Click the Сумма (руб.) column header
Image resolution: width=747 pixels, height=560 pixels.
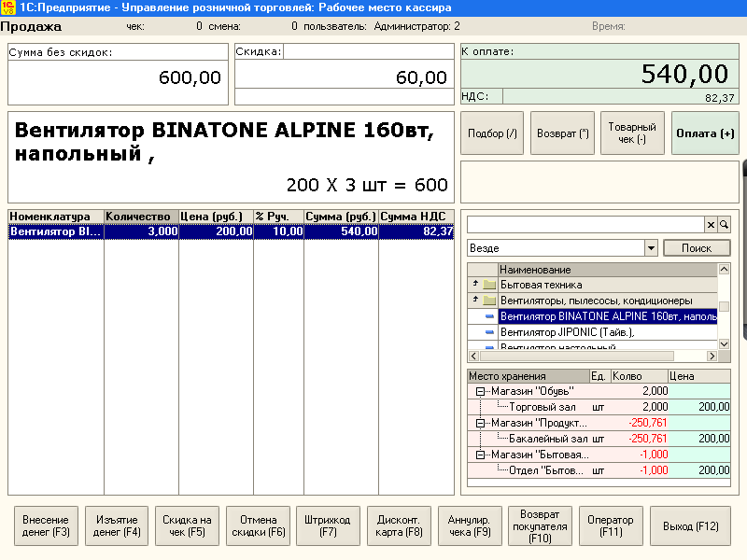click(341, 217)
